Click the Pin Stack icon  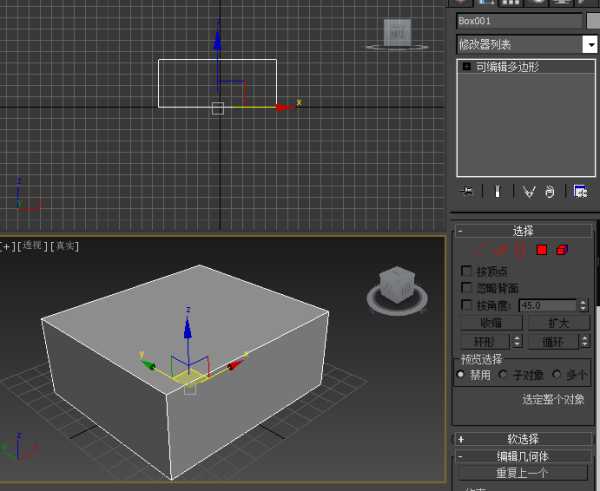pos(465,191)
